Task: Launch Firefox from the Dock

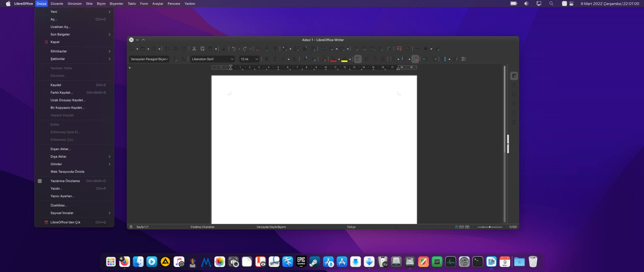Action: 124,262
